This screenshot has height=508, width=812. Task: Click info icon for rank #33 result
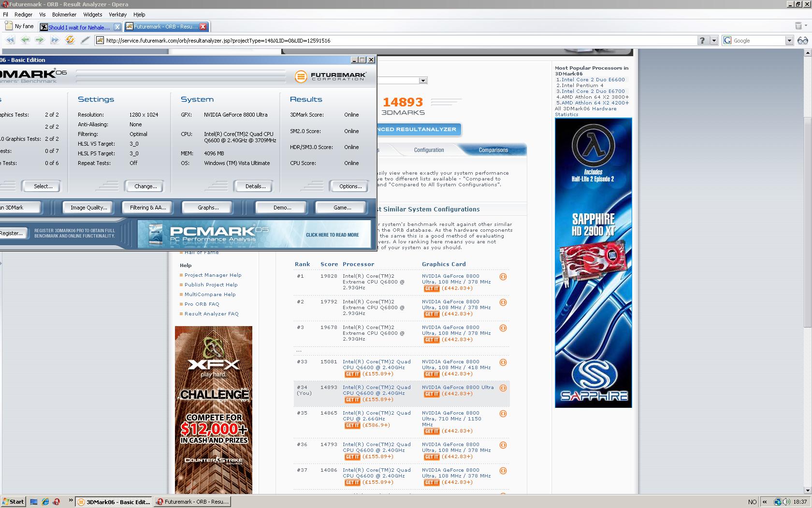click(x=503, y=362)
